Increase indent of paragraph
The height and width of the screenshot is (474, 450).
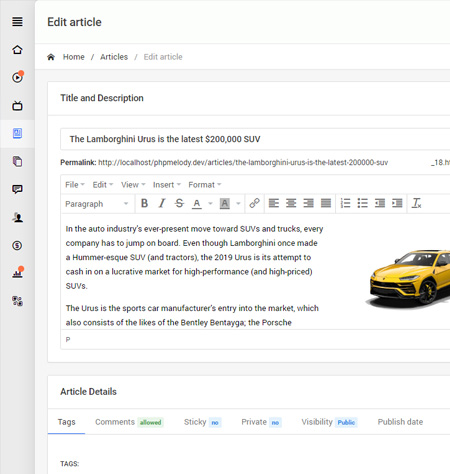click(x=397, y=203)
